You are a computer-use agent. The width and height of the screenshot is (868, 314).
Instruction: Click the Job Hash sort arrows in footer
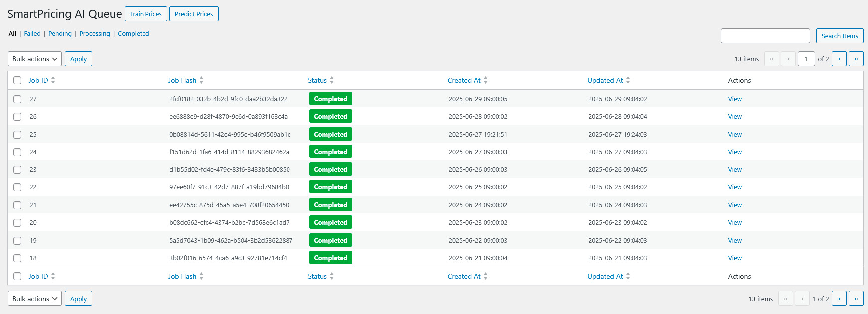201,276
